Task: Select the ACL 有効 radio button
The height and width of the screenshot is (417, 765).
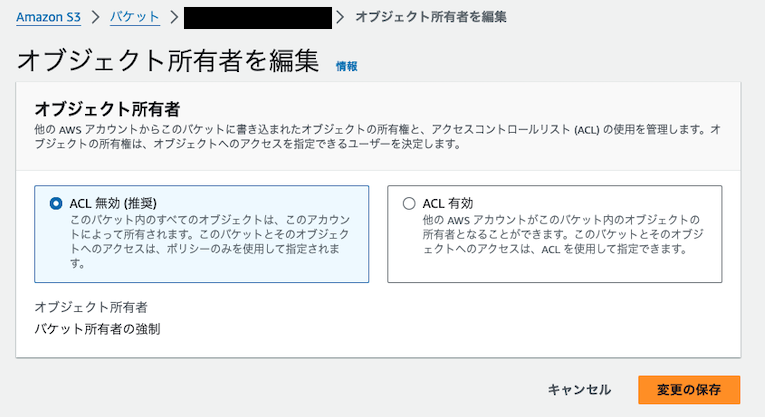Action: (x=409, y=203)
